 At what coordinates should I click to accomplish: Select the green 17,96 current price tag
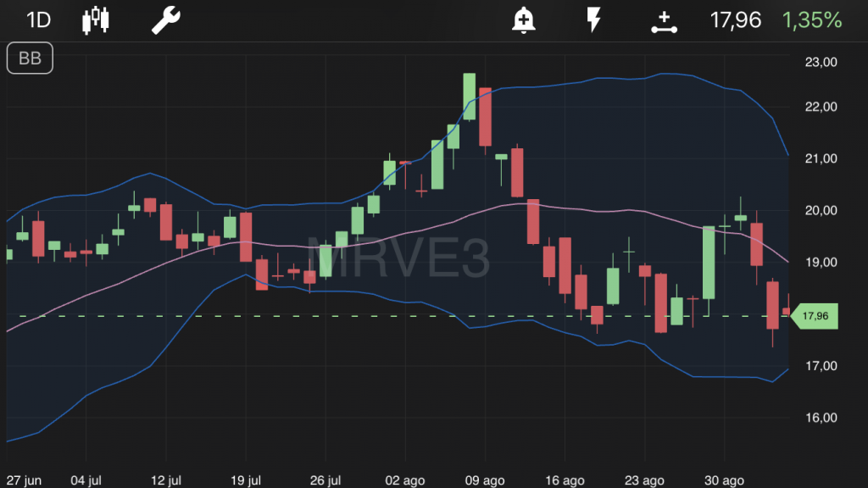(x=815, y=316)
